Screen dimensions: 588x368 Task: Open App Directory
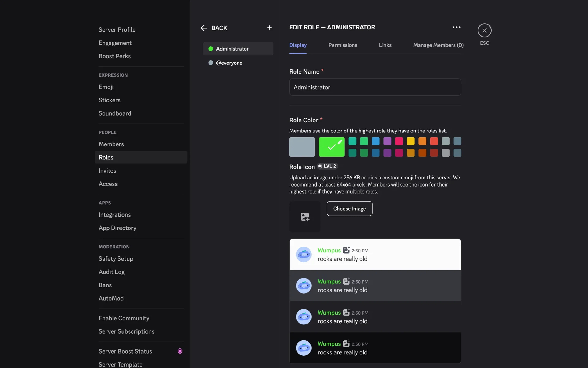tap(141, 228)
